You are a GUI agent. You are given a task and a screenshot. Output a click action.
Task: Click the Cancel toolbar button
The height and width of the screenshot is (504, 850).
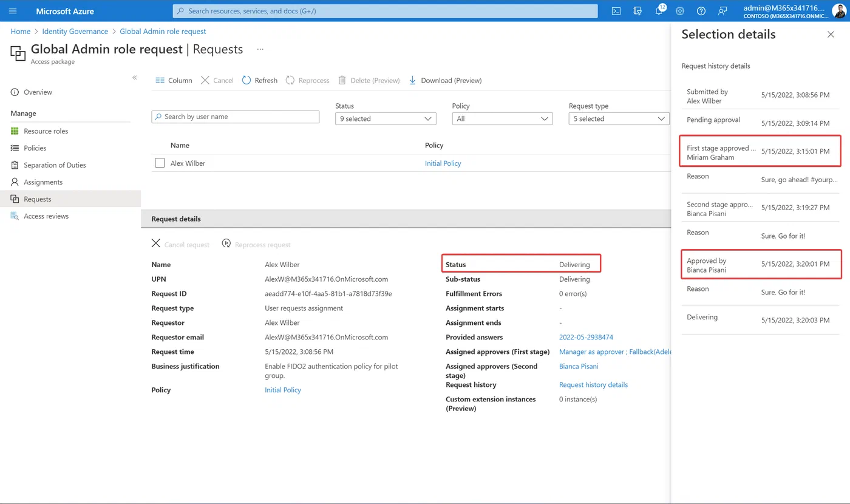pyautogui.click(x=217, y=80)
